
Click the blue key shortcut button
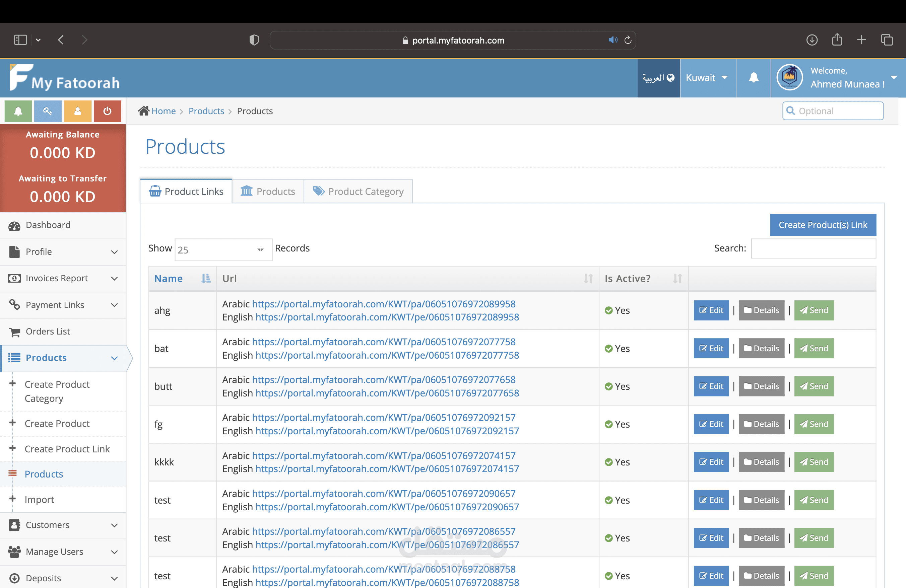pyautogui.click(x=48, y=111)
